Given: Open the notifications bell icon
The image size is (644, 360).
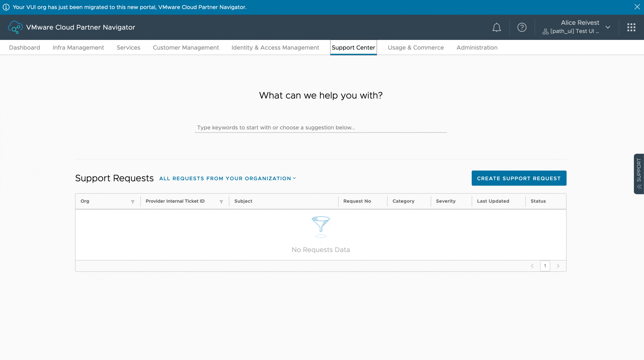Looking at the screenshot, I should point(496,27).
